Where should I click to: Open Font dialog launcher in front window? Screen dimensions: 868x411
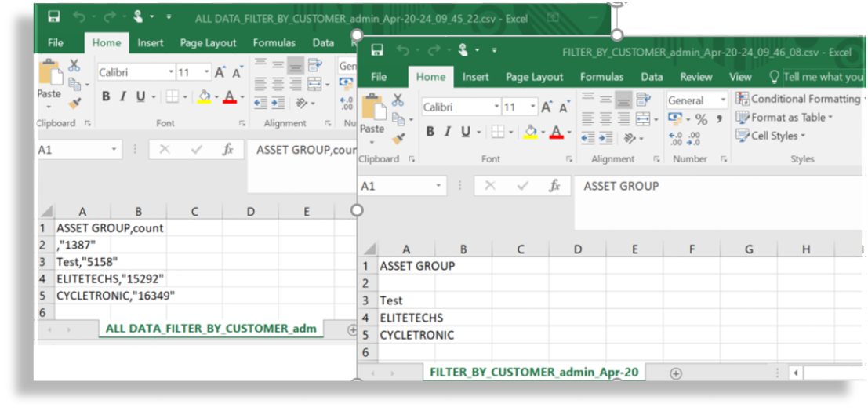569,159
